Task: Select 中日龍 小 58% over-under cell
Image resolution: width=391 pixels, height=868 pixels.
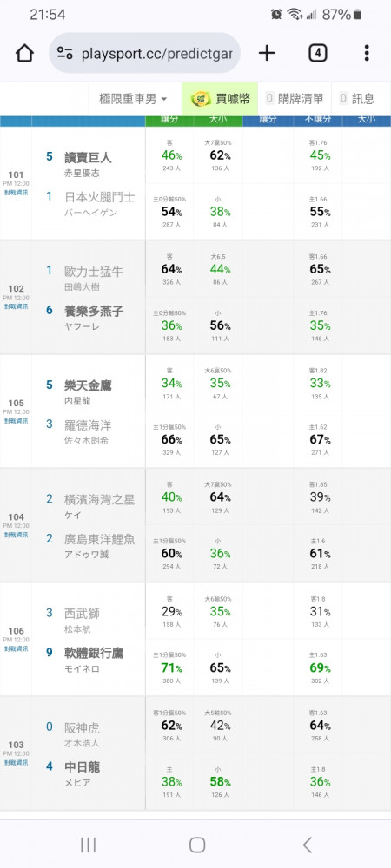Action: click(218, 782)
